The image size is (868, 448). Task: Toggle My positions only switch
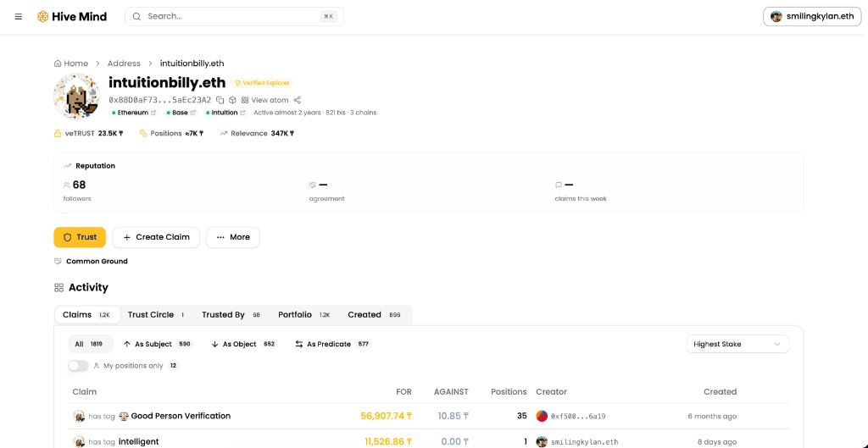(x=79, y=366)
